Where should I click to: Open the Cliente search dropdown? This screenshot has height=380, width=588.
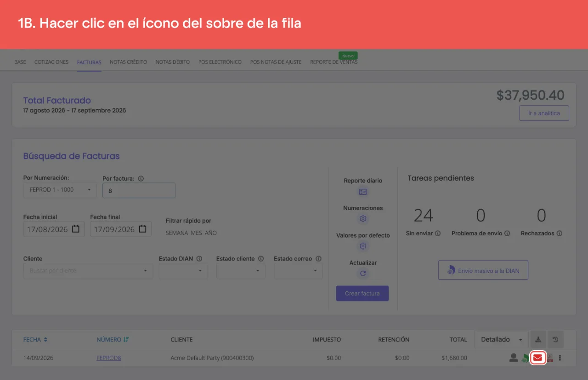(x=88, y=271)
